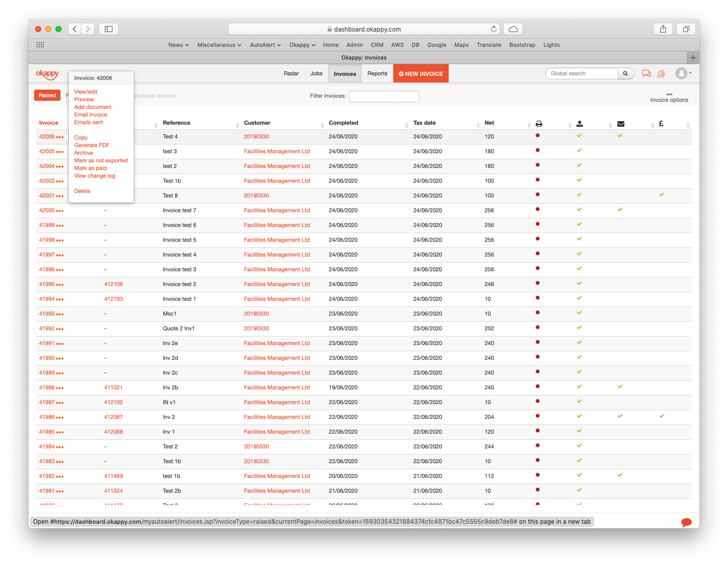This screenshot has height=566, width=728.
Task: Choose Mark as paid in popup
Action: click(91, 168)
